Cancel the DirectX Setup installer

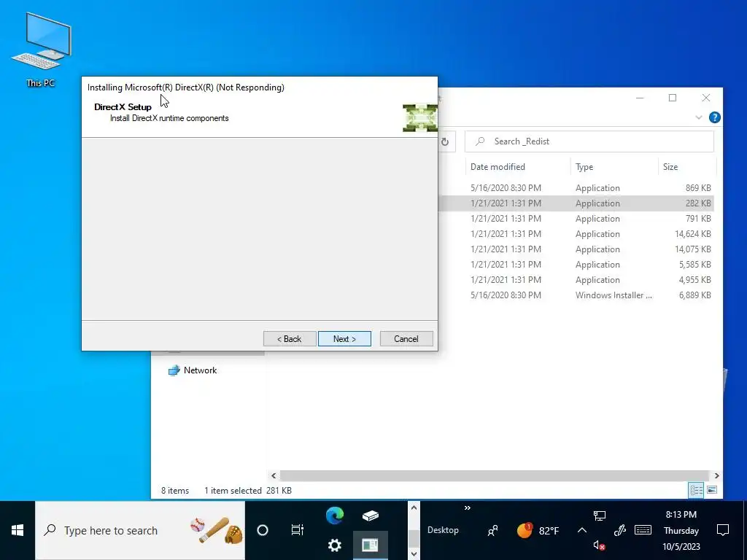click(x=406, y=338)
